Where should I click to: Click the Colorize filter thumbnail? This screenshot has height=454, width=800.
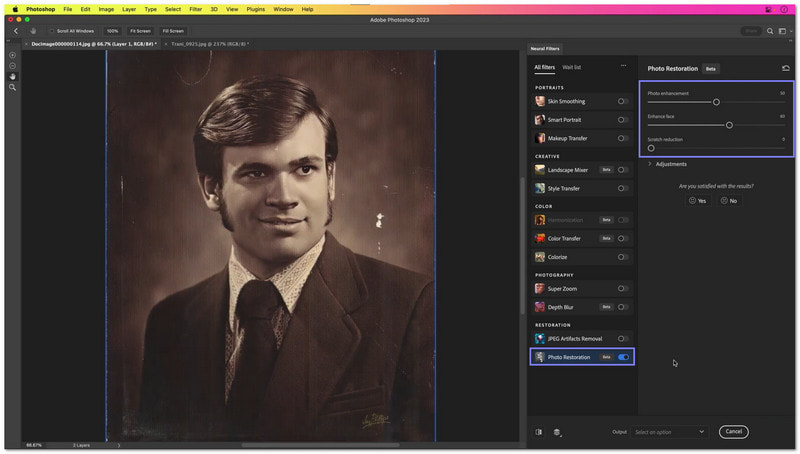point(540,257)
